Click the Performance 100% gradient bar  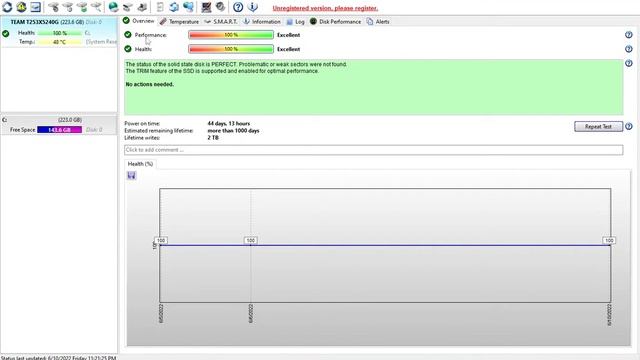pyautogui.click(x=231, y=35)
